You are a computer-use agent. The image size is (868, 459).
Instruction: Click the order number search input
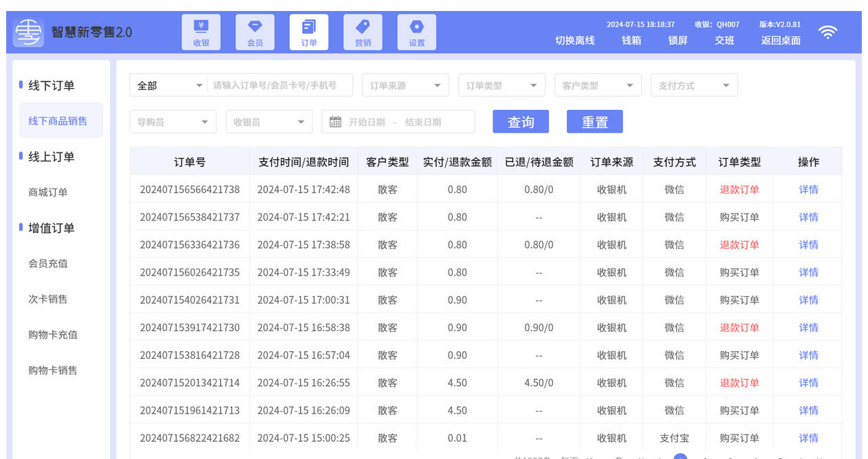click(x=280, y=85)
